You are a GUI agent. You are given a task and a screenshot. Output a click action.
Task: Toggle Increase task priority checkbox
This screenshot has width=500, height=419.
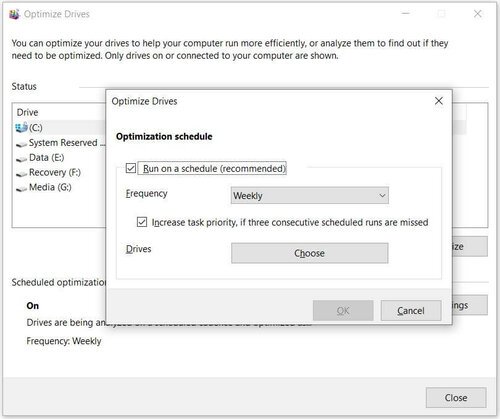142,222
